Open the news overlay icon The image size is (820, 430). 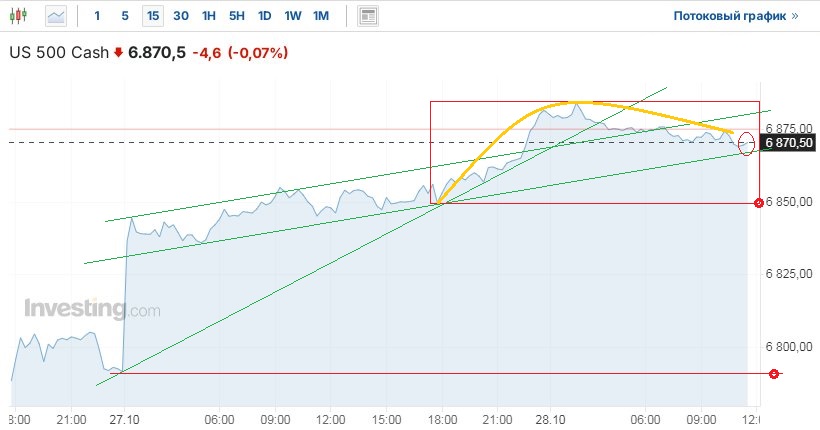point(368,16)
